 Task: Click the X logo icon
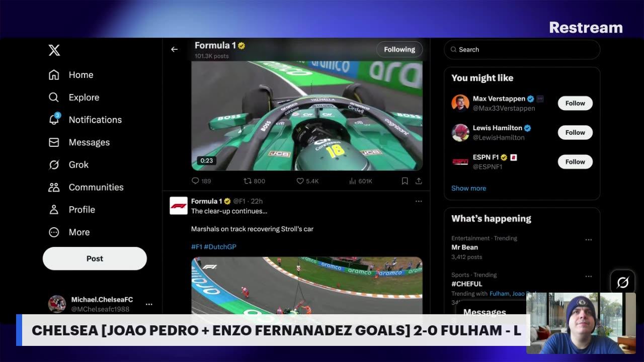(x=54, y=50)
